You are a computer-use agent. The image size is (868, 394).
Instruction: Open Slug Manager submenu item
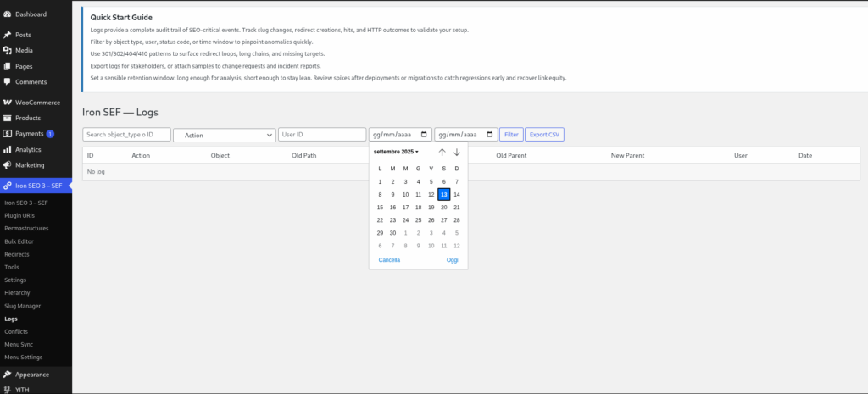click(22, 306)
